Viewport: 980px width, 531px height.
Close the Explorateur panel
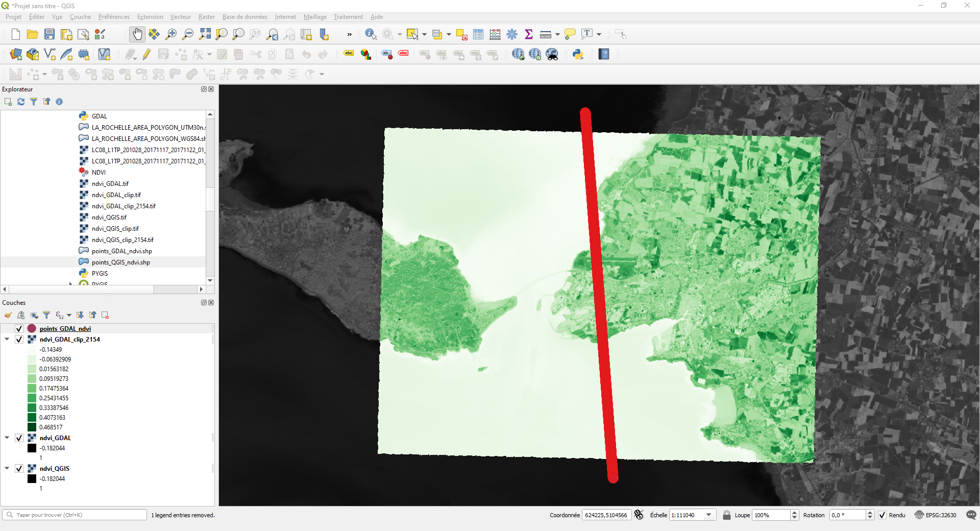point(211,89)
